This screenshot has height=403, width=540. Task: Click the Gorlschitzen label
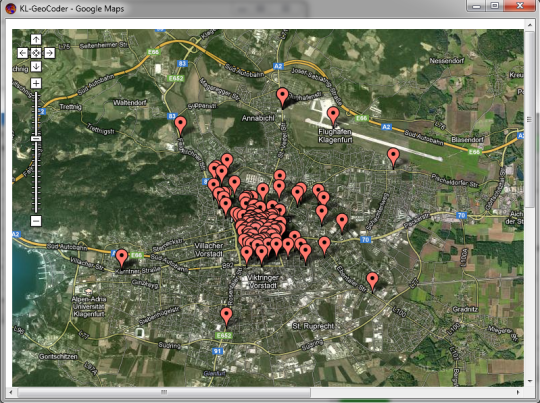[x=58, y=356]
